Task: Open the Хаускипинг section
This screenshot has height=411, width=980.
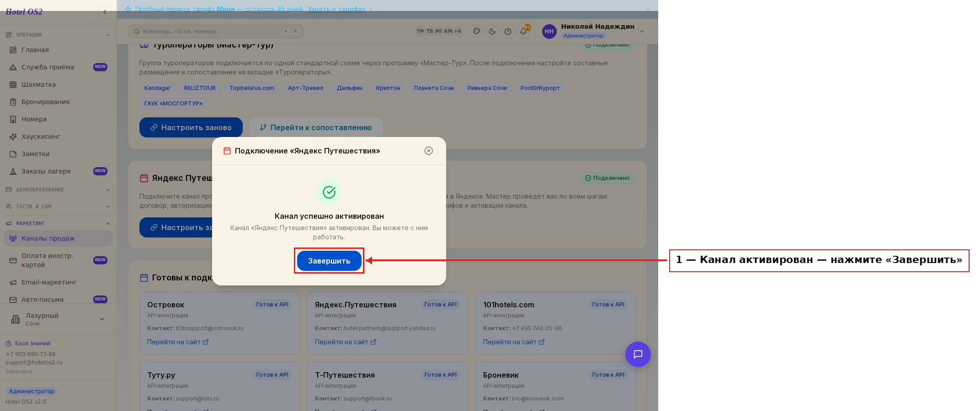Action: pyautogui.click(x=58, y=137)
